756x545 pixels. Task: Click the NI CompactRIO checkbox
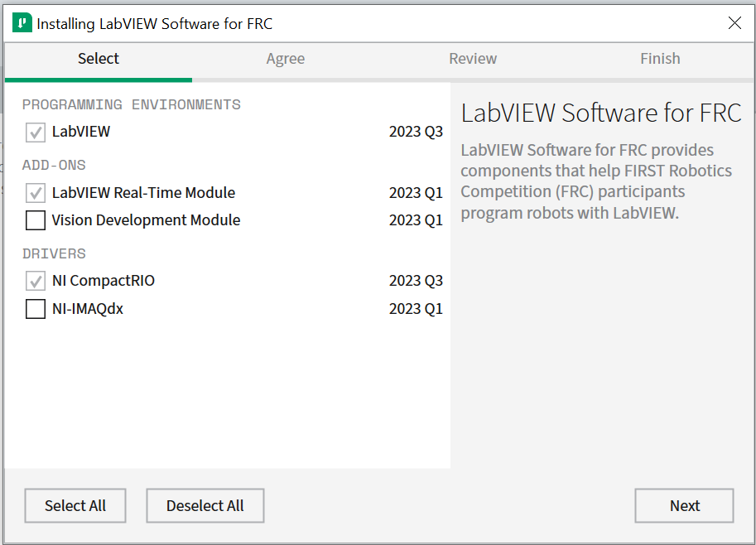pyautogui.click(x=35, y=281)
